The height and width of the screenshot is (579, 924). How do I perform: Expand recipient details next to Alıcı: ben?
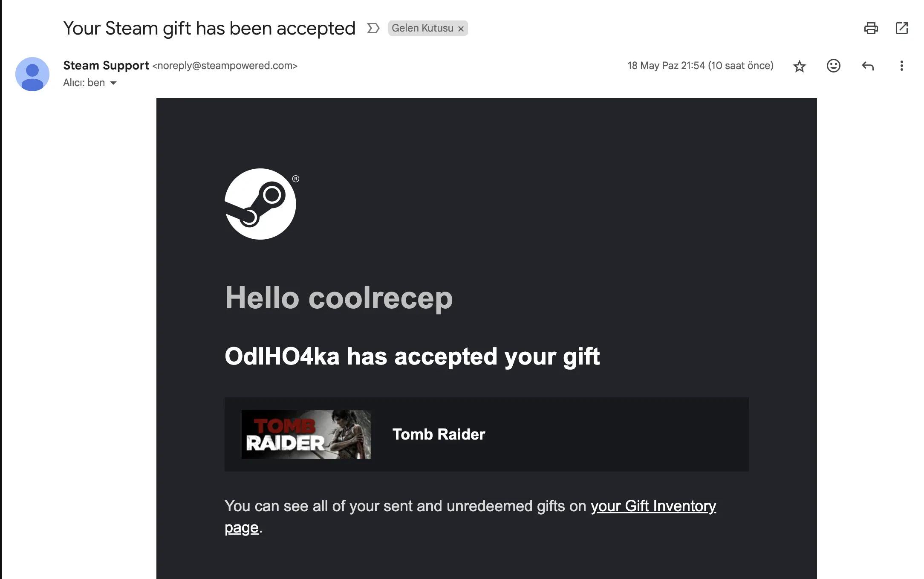click(113, 83)
